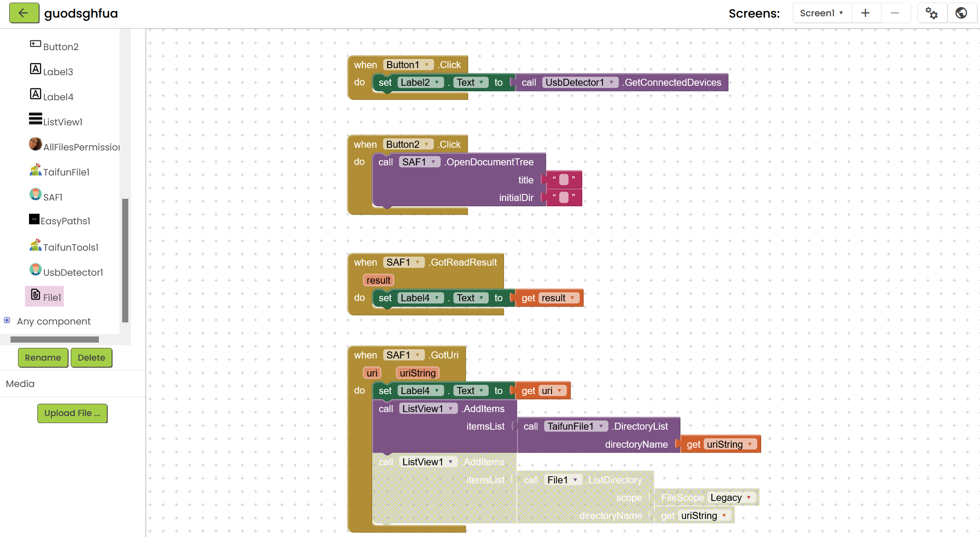Select the TaifunFile1 extension component icon
The height and width of the screenshot is (537, 980).
coord(35,170)
